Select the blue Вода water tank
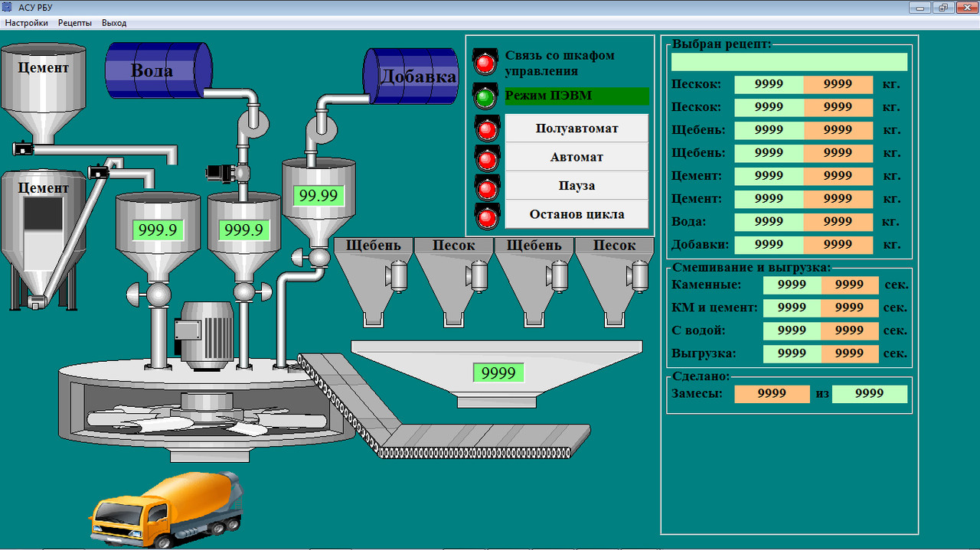Viewport: 980px width, 550px height. coord(158,70)
